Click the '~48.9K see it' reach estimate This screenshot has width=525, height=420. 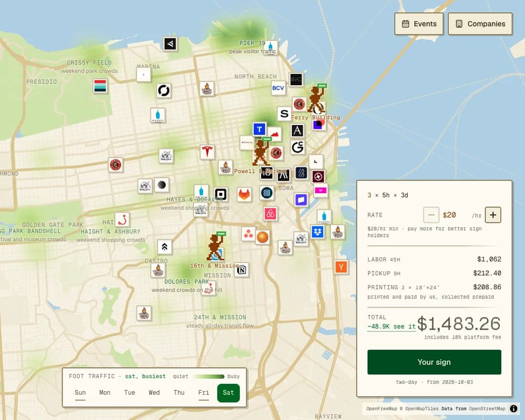392,327
